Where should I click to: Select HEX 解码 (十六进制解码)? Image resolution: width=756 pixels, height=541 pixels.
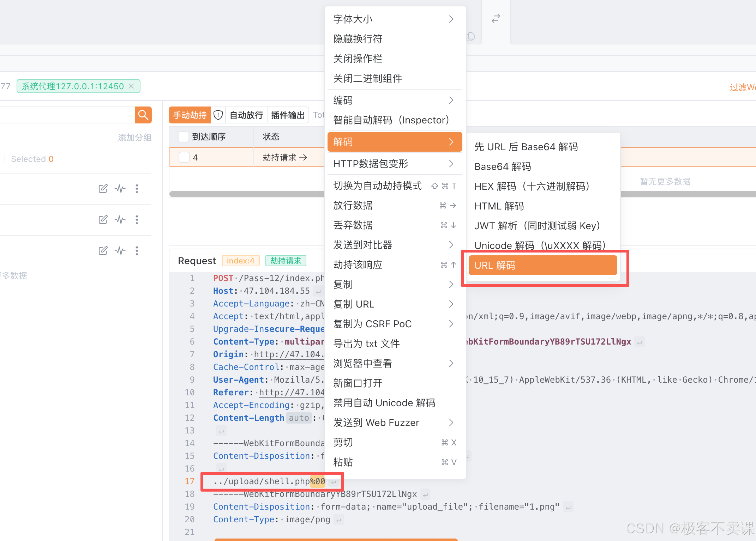tap(543, 186)
